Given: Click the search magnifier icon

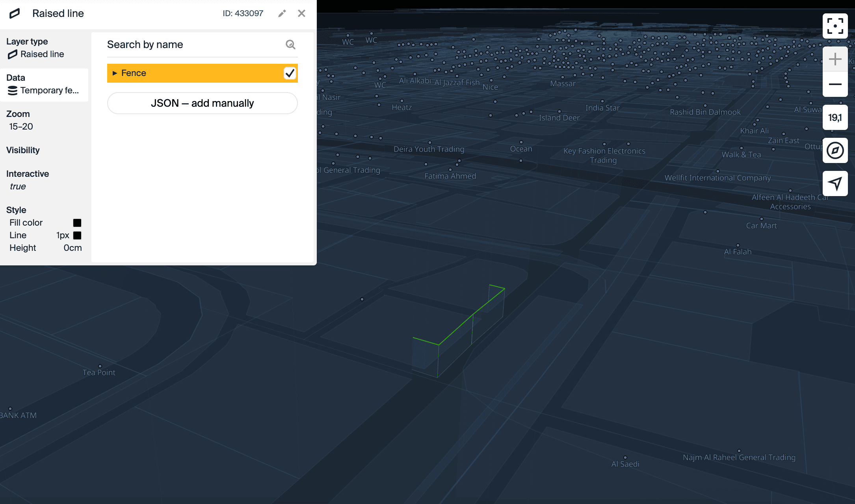Looking at the screenshot, I should point(290,44).
